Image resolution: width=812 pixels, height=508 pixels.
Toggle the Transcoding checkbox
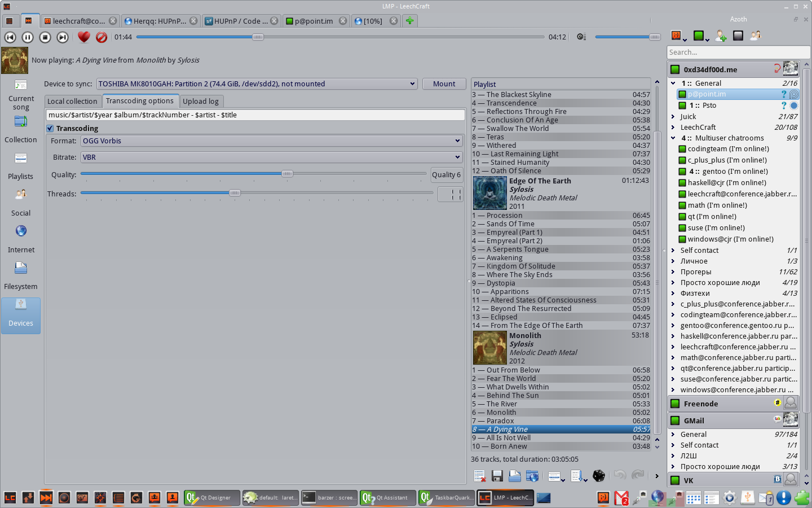click(50, 128)
